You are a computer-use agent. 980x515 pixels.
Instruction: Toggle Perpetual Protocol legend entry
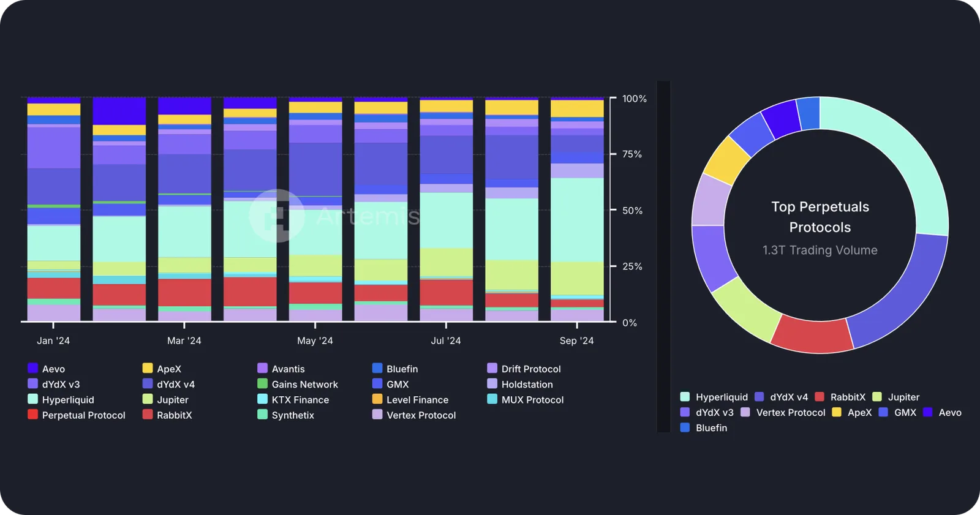pos(77,415)
